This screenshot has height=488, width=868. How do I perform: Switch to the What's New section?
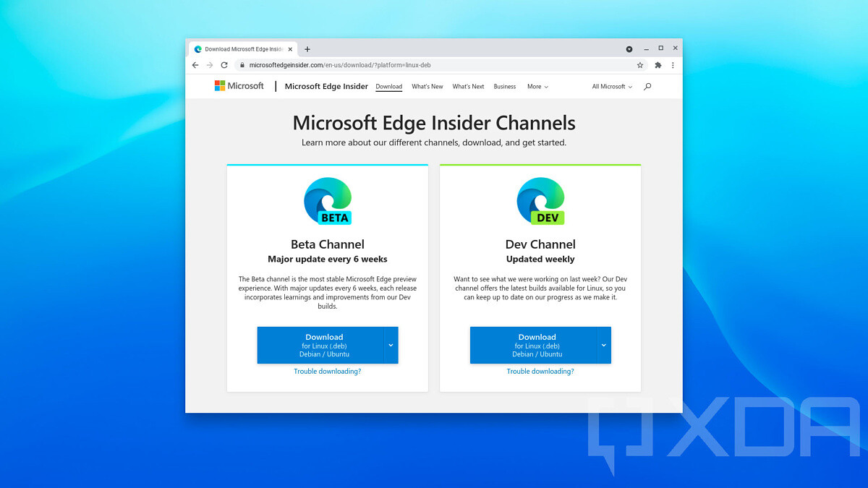tap(427, 86)
